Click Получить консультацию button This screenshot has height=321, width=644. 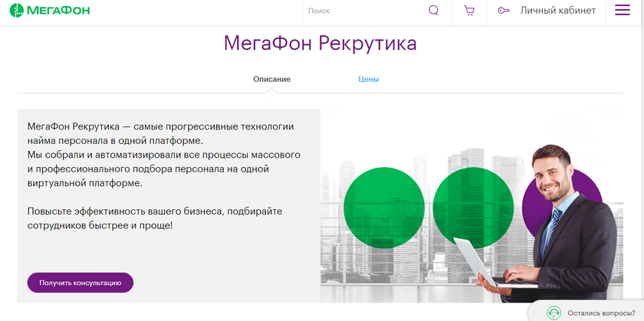click(80, 283)
